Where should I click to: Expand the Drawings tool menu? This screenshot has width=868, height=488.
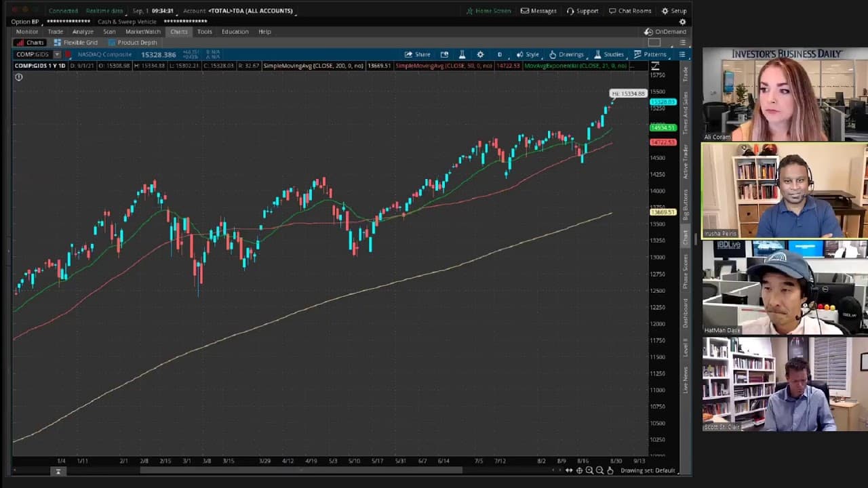click(566, 54)
